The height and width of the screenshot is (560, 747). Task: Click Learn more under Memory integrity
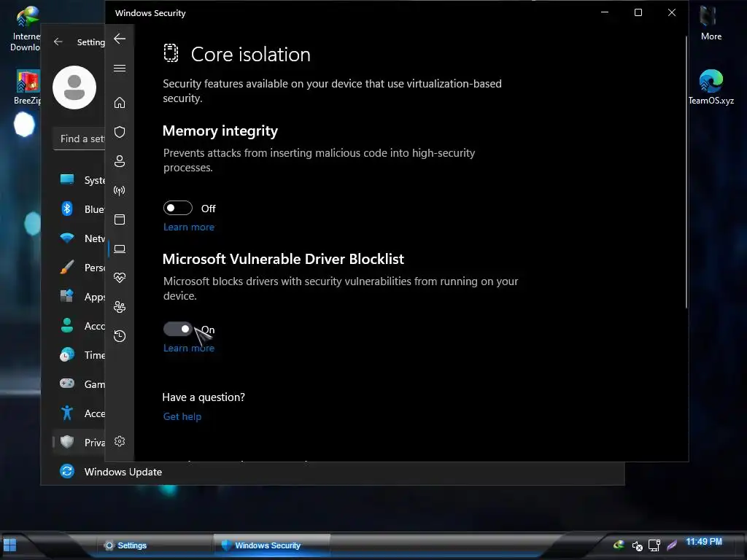coord(189,227)
